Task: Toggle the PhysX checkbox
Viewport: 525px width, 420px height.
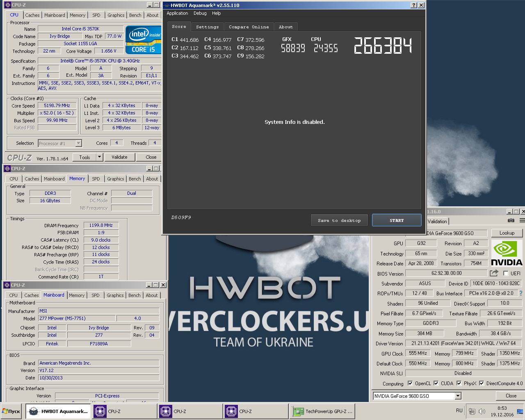Action: click(459, 383)
